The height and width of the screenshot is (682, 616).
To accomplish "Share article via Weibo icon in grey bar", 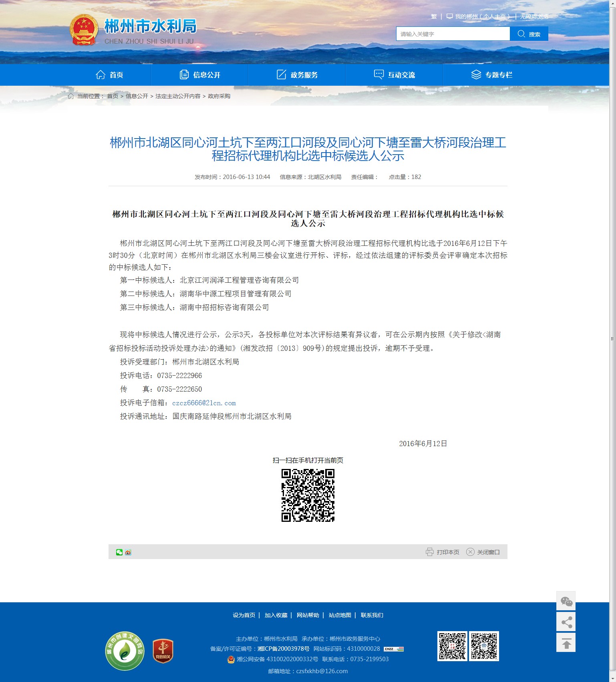I will (x=128, y=552).
